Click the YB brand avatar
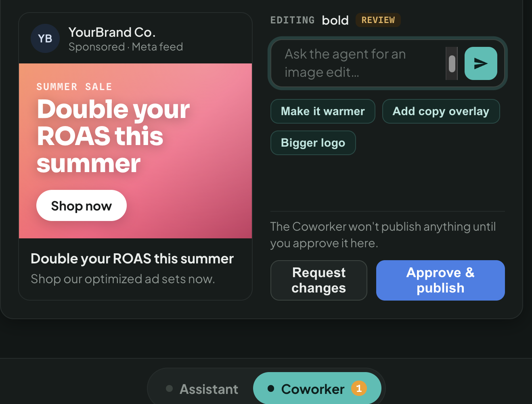 [45, 38]
